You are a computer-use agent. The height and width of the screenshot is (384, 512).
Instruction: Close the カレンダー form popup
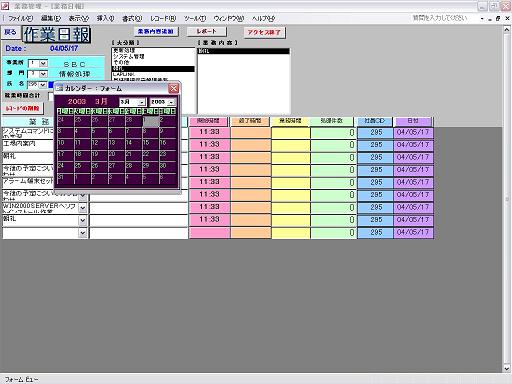pyautogui.click(x=173, y=88)
